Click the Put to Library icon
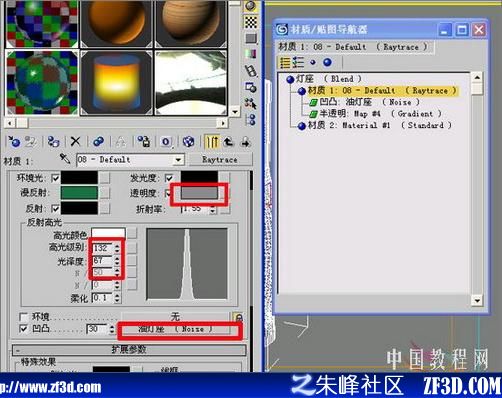502x398 pixels. (x=144, y=142)
